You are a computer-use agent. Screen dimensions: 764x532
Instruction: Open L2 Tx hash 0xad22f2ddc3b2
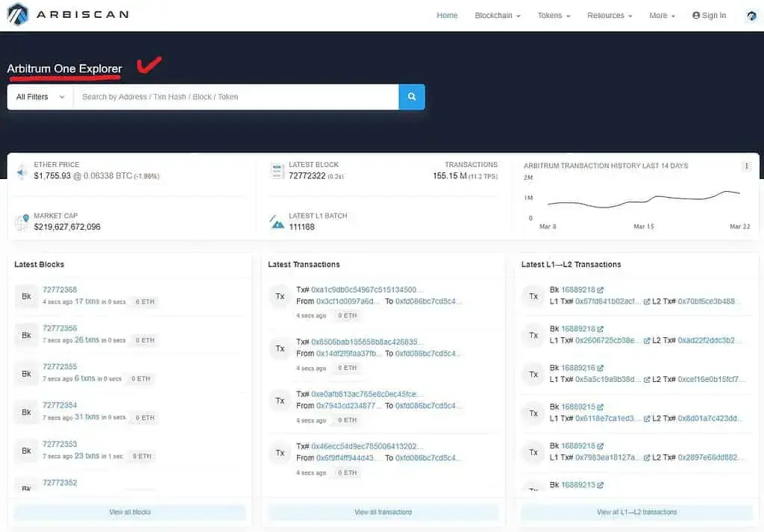(710, 340)
